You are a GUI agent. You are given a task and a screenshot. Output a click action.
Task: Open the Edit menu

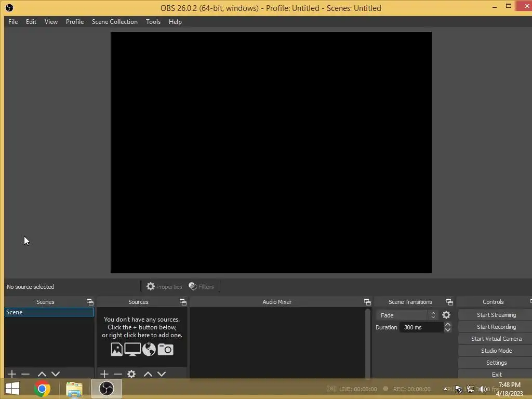click(x=31, y=22)
